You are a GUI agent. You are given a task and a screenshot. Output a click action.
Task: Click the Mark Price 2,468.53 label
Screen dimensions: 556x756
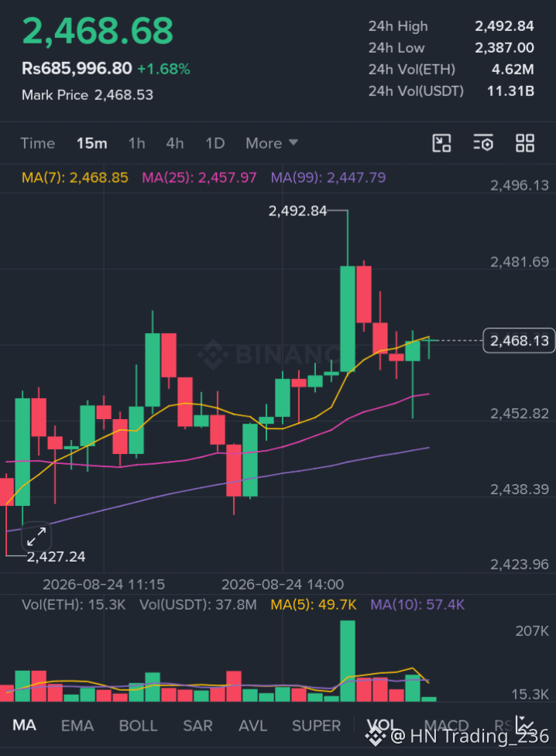[x=88, y=95]
